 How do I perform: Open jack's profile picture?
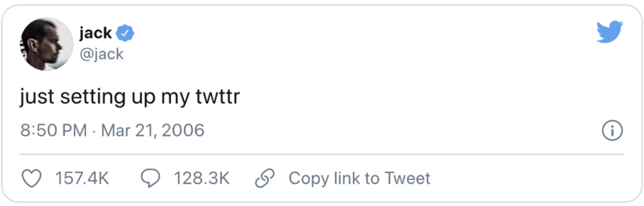point(47,44)
